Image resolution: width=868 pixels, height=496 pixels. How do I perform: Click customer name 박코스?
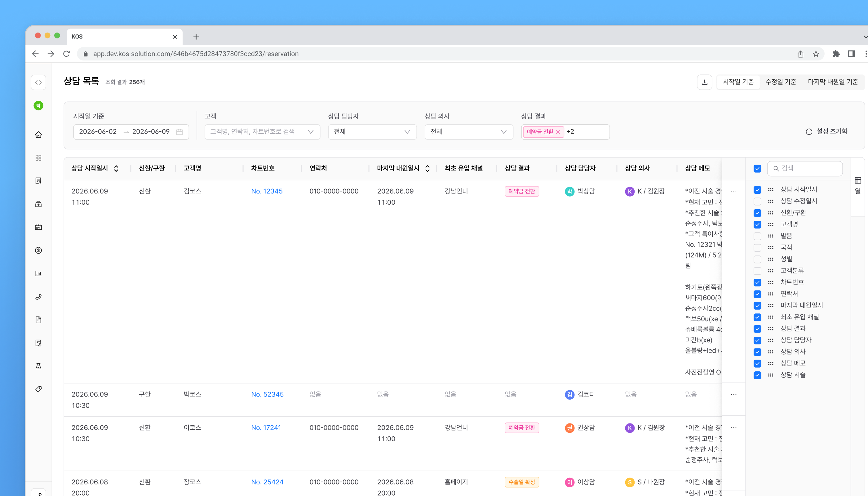tap(193, 395)
